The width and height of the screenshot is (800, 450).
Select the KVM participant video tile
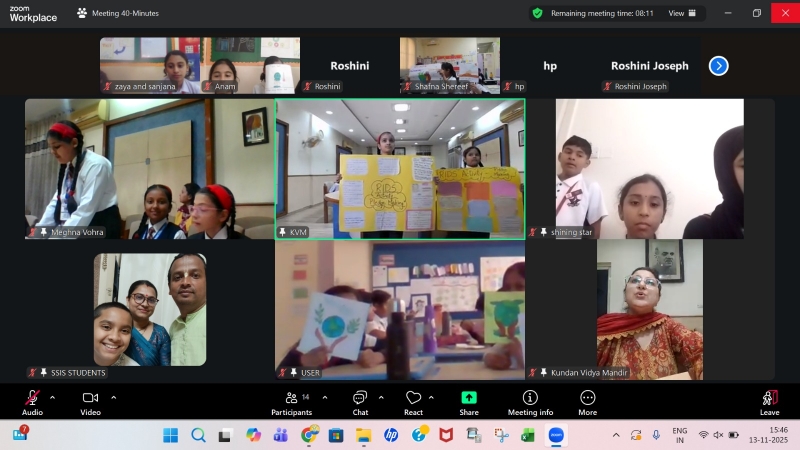click(400, 168)
